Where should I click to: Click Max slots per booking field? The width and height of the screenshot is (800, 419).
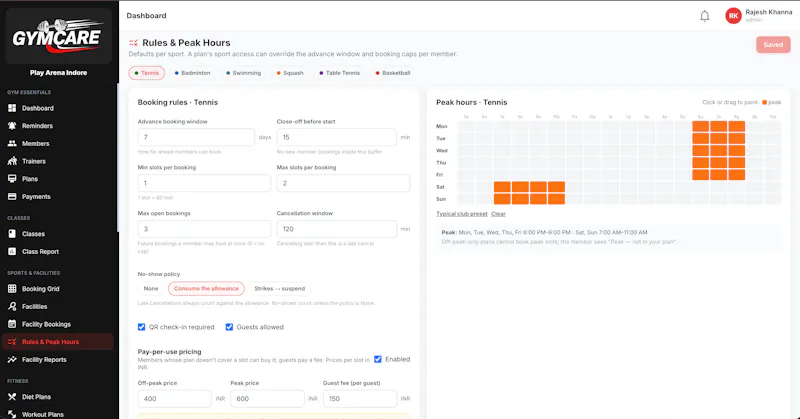click(343, 183)
